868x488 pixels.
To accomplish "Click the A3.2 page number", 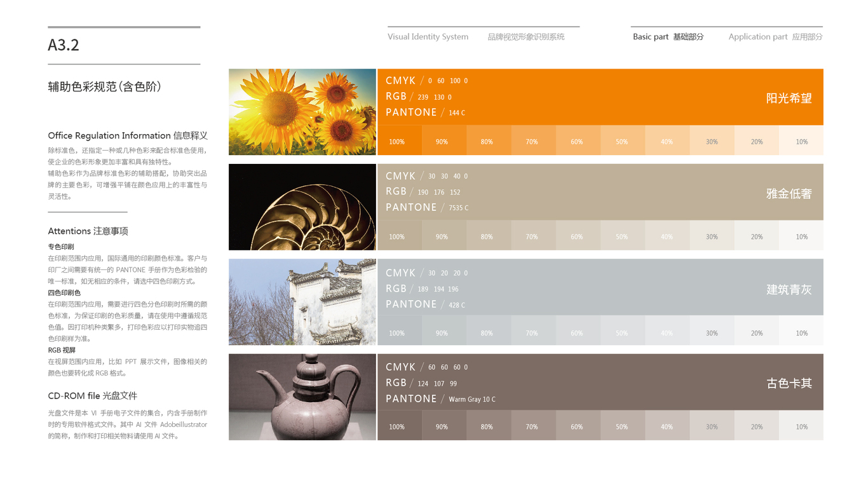I will (x=64, y=45).
